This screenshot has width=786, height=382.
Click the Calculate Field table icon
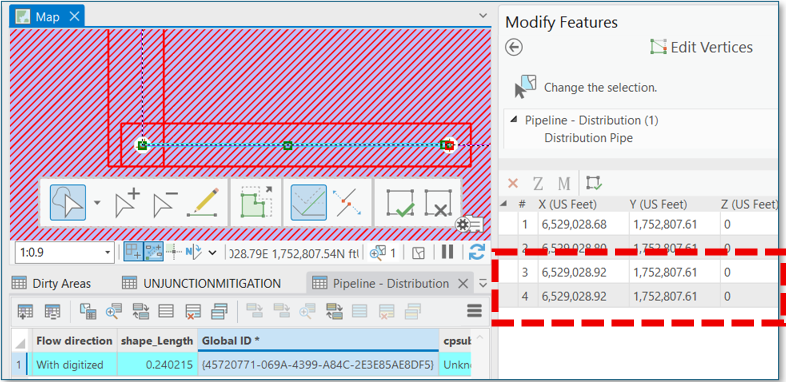(52, 312)
